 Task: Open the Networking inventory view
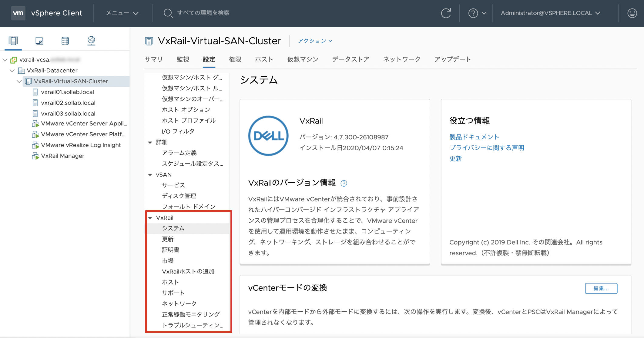coord(91,41)
